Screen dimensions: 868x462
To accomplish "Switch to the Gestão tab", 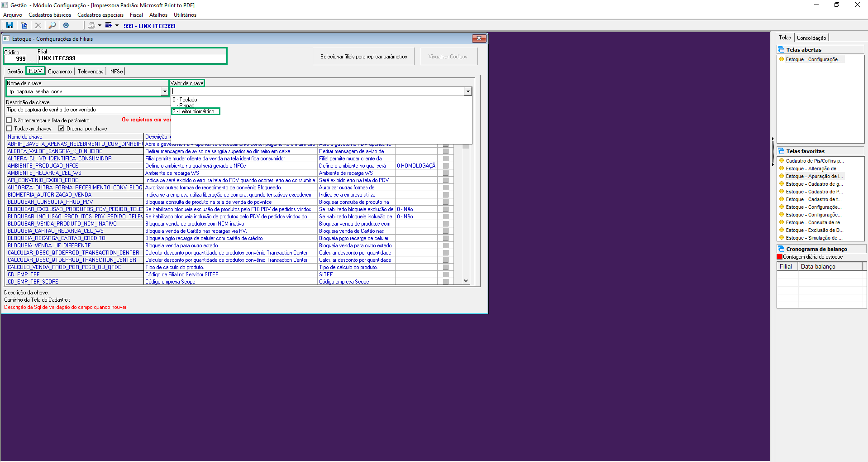I will point(15,71).
